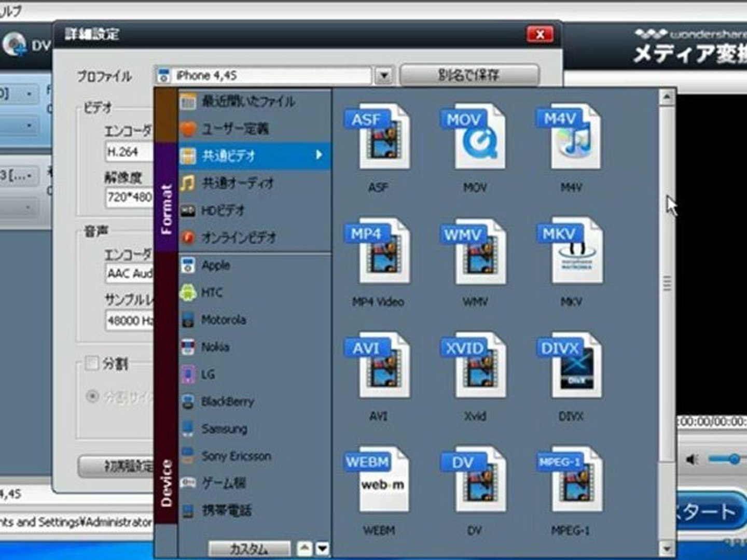Open ゲーム機 device category
Viewport: 747px width, 560px height.
[x=254, y=483]
